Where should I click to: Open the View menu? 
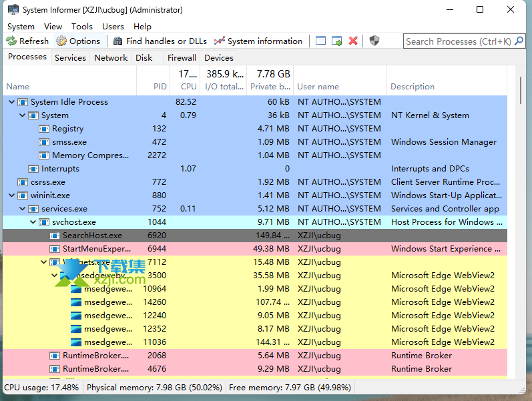53,27
